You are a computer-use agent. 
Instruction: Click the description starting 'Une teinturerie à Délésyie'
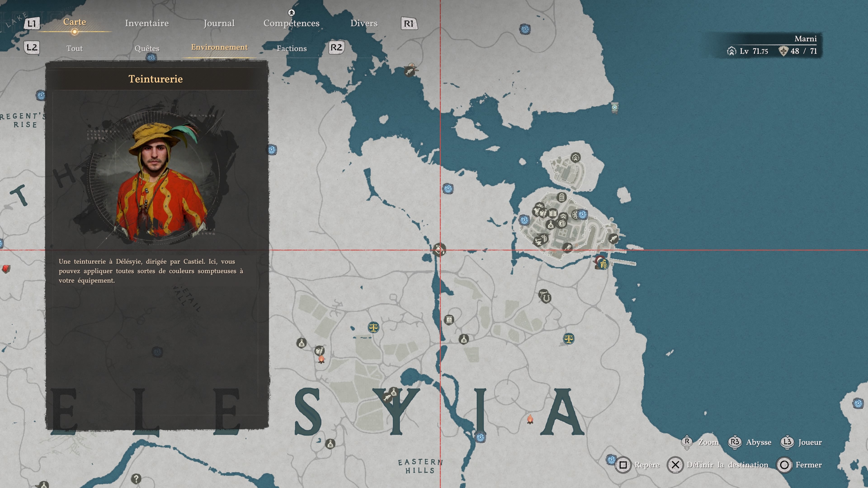coord(151,271)
